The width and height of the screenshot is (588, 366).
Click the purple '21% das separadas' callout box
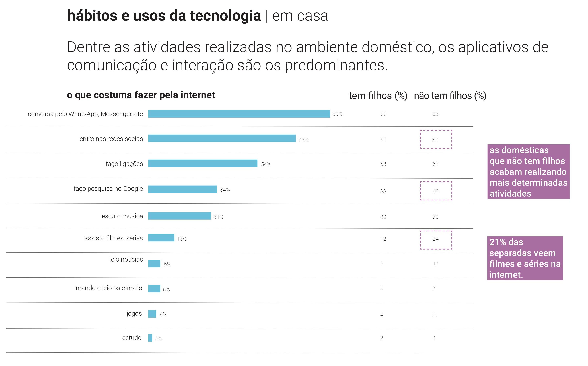(525, 258)
